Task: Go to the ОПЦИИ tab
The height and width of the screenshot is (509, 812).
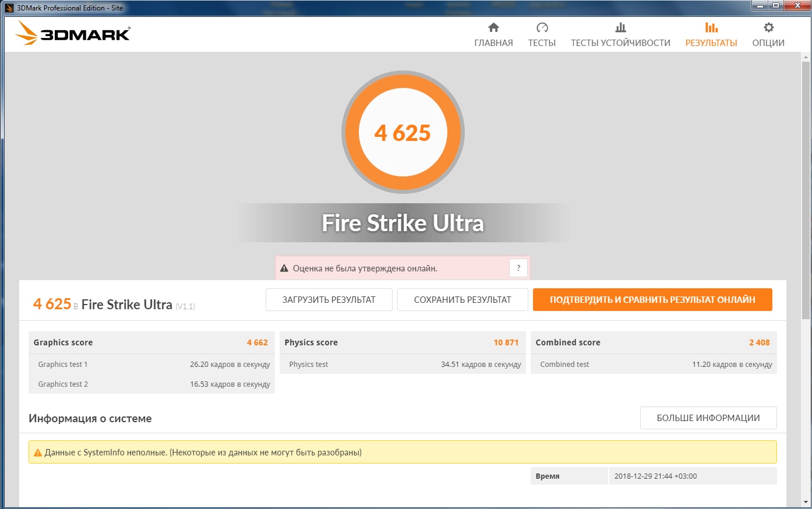Action: tap(768, 43)
